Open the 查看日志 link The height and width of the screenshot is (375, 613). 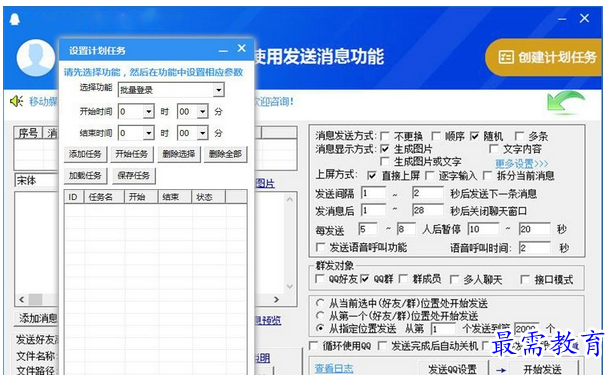coord(334,368)
